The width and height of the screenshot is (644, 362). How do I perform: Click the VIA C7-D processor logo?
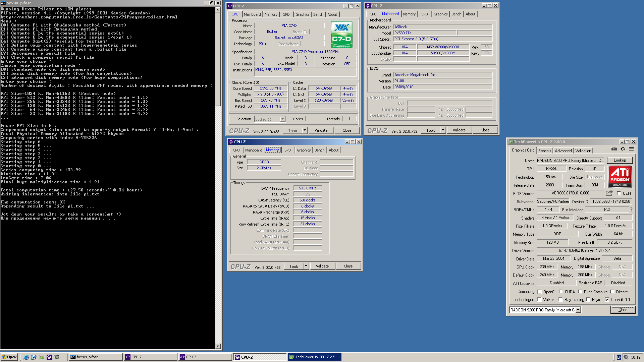[341, 35]
